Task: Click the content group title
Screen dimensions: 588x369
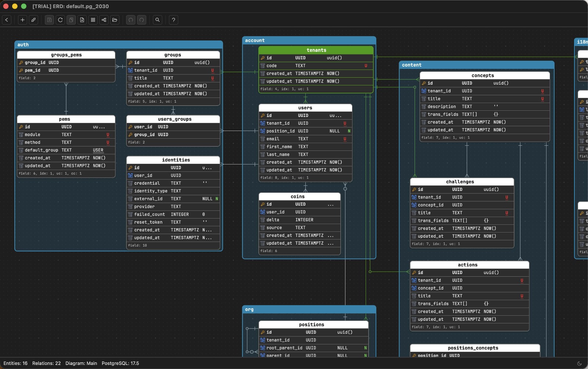Action: 412,65
